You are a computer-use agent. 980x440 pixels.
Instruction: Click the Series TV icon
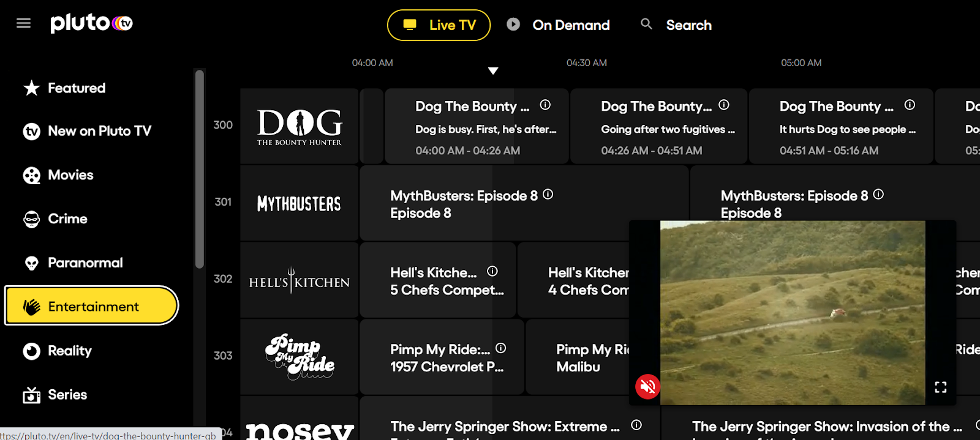[x=31, y=395]
